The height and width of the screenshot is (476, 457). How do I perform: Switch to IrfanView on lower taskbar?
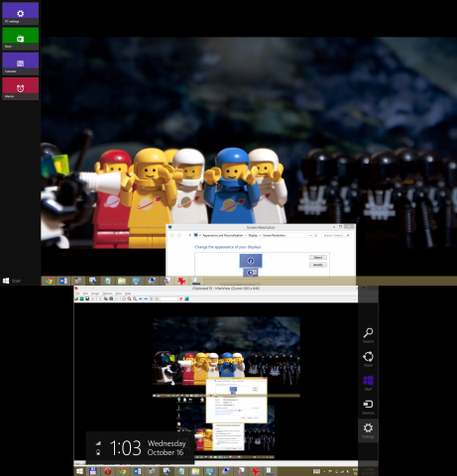255,471
